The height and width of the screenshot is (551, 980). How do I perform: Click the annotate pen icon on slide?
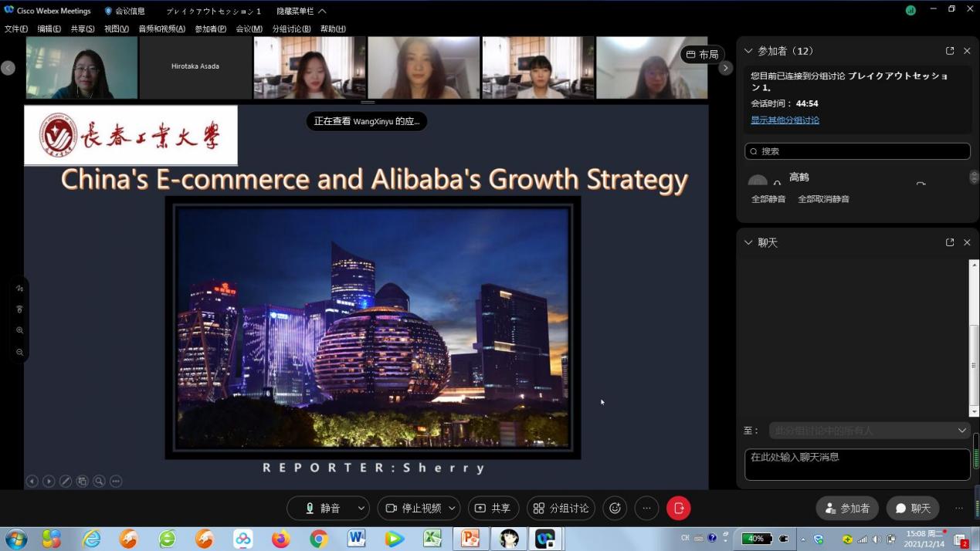click(x=66, y=482)
